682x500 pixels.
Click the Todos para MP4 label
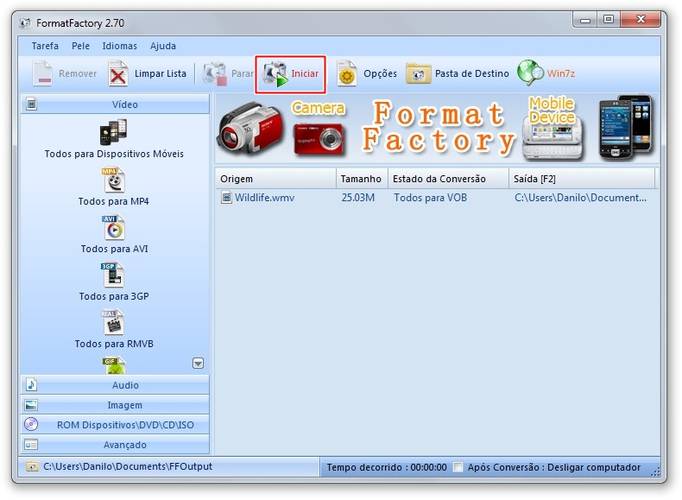pyautogui.click(x=114, y=201)
